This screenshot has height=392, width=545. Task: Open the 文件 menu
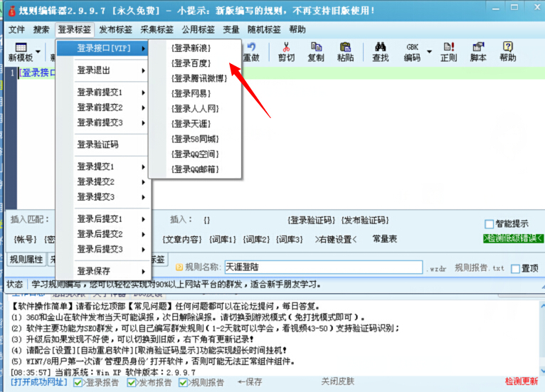click(x=16, y=30)
